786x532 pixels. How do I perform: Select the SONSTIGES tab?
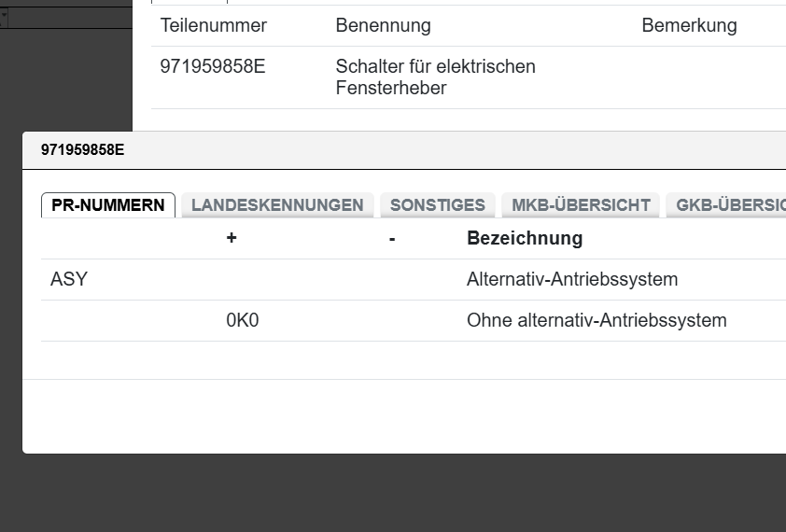[437, 205]
